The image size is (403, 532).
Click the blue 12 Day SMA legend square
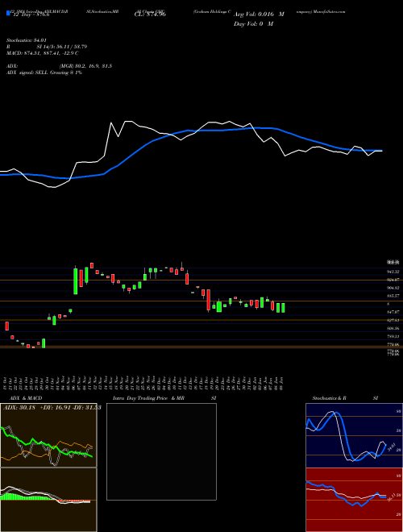[8, 14]
